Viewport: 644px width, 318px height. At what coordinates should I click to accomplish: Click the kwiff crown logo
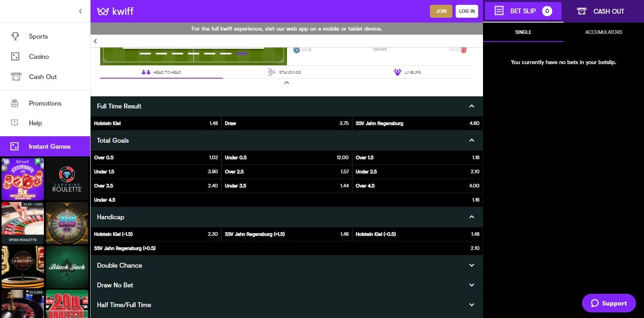[x=103, y=11]
